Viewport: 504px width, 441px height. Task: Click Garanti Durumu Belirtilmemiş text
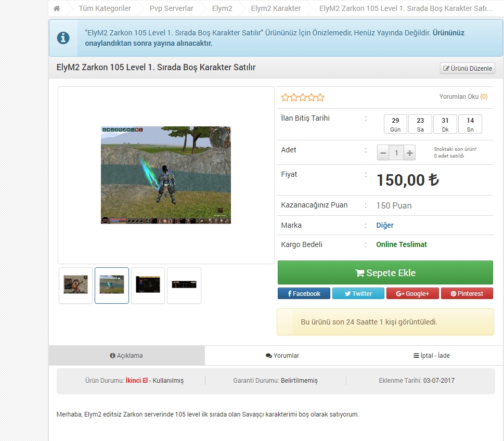[x=276, y=381]
